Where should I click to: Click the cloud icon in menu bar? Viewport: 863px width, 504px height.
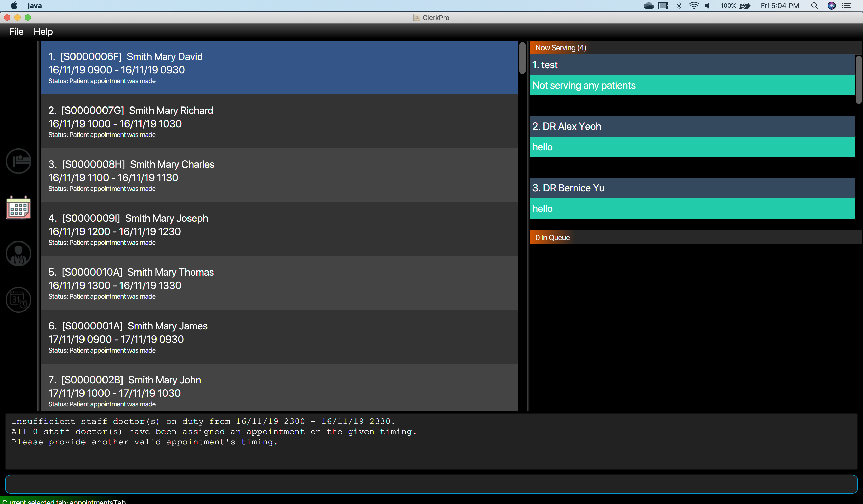649,5
